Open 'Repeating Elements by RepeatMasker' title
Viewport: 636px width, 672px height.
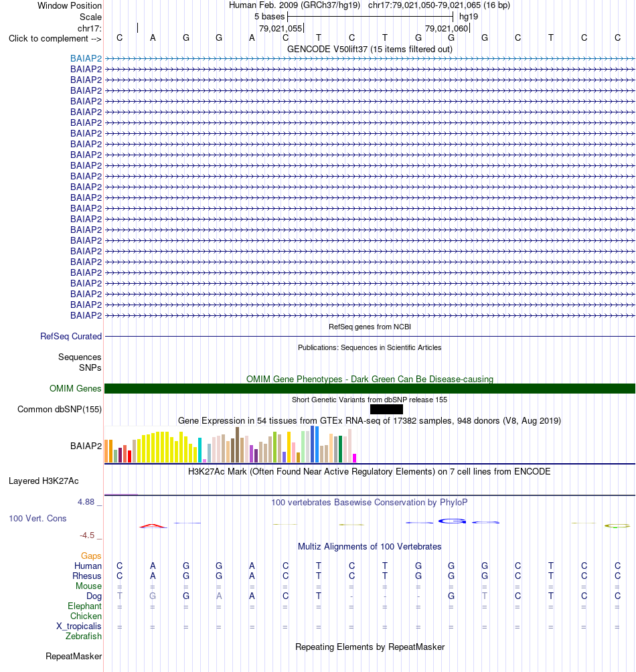click(370, 647)
